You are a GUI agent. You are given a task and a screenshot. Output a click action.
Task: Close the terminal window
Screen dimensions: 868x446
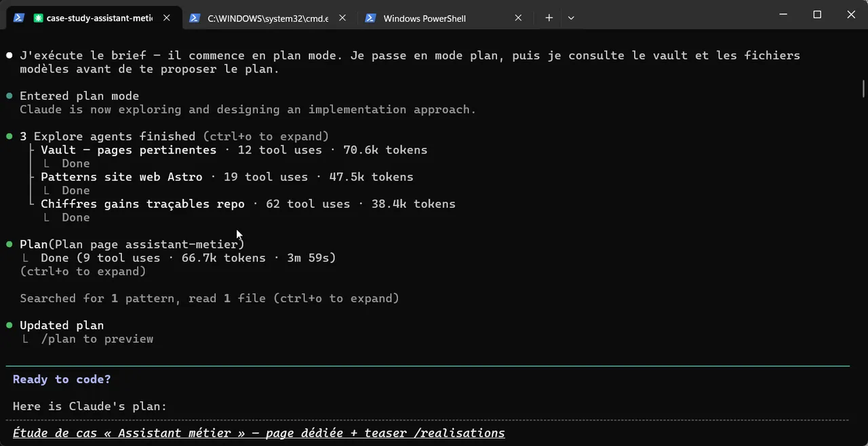[x=851, y=14]
